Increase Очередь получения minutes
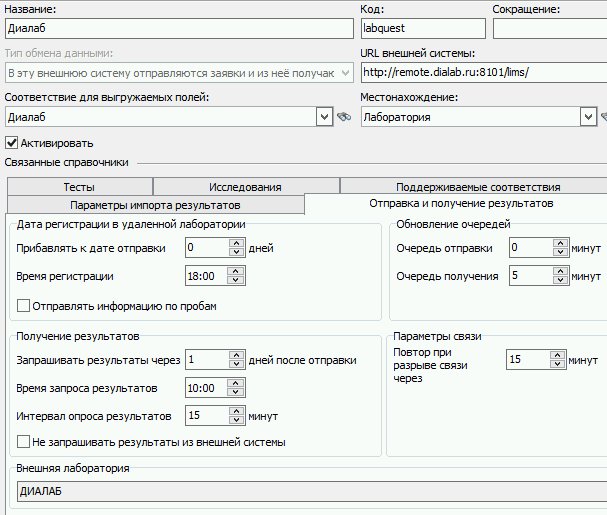 click(560, 271)
